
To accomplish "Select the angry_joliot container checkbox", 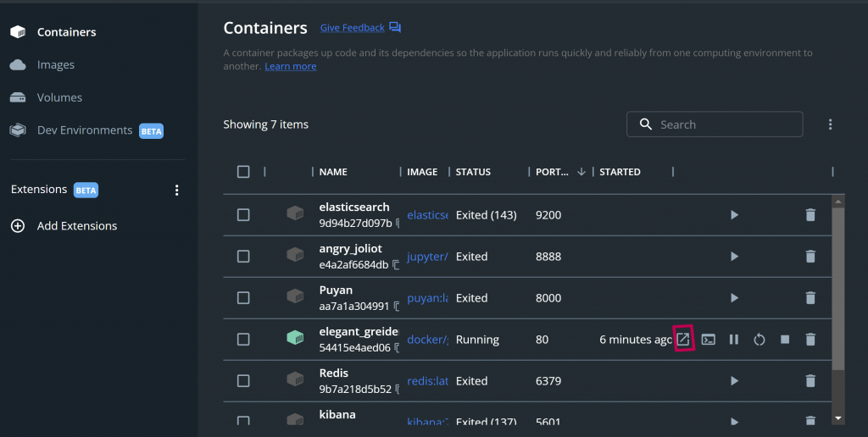I will pos(243,256).
